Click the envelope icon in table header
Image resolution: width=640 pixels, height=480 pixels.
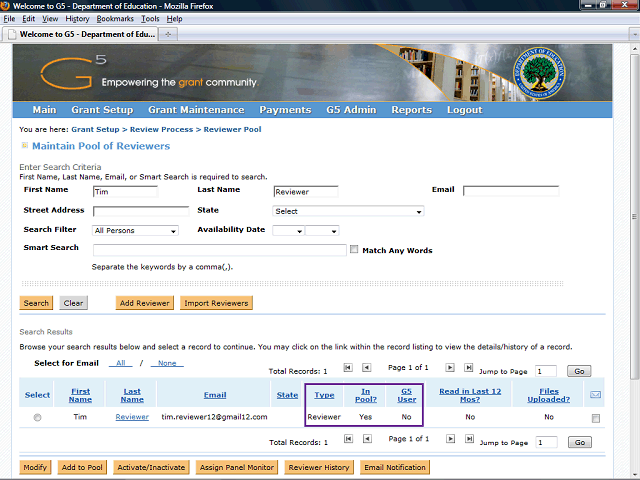596,395
